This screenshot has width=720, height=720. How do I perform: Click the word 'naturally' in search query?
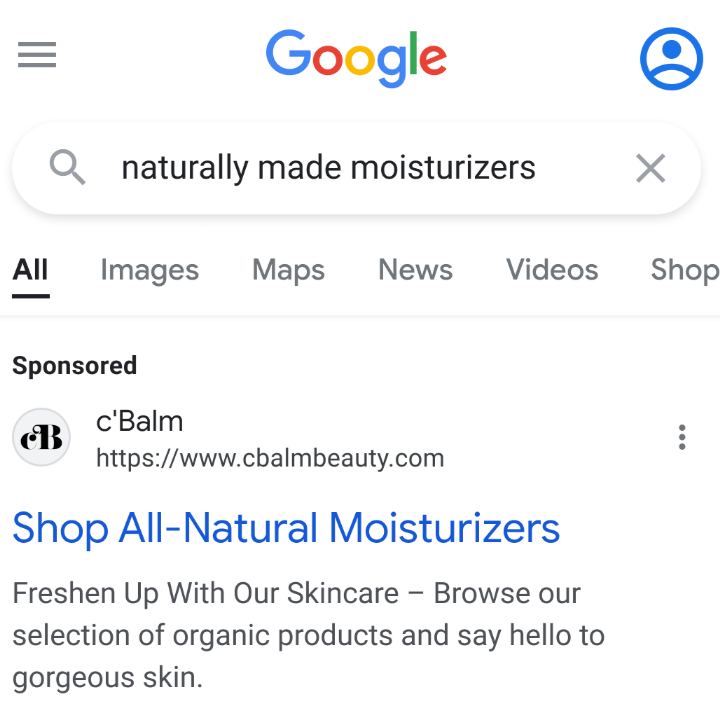[185, 169]
